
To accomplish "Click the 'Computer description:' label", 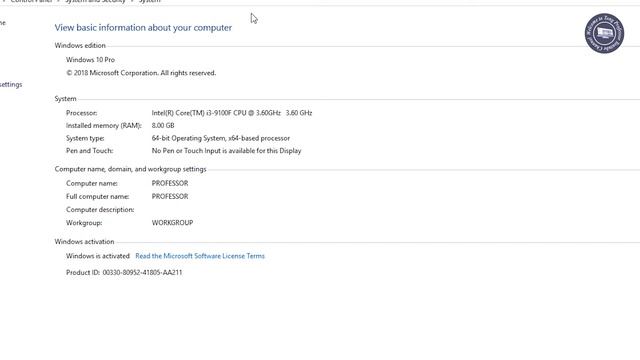I will click(100, 209).
